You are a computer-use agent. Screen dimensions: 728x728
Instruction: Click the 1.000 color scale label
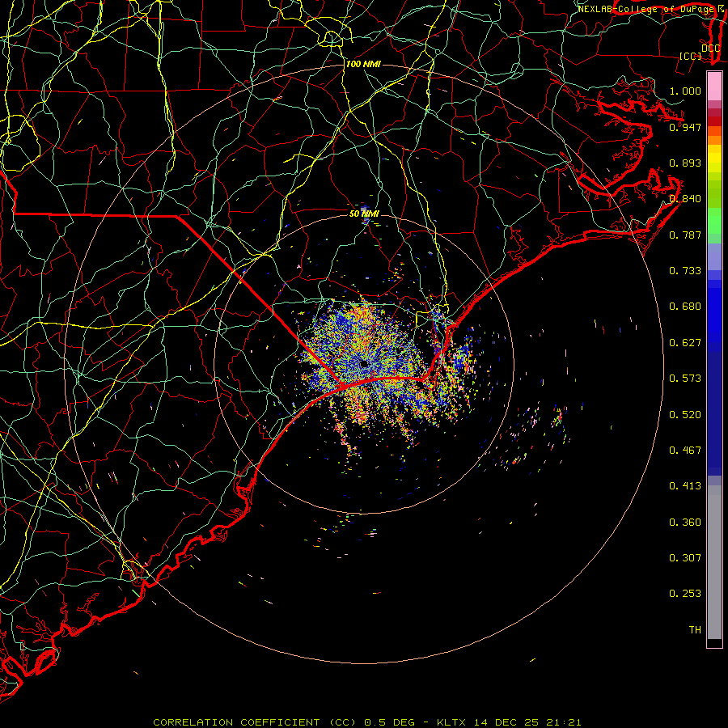tap(685, 91)
